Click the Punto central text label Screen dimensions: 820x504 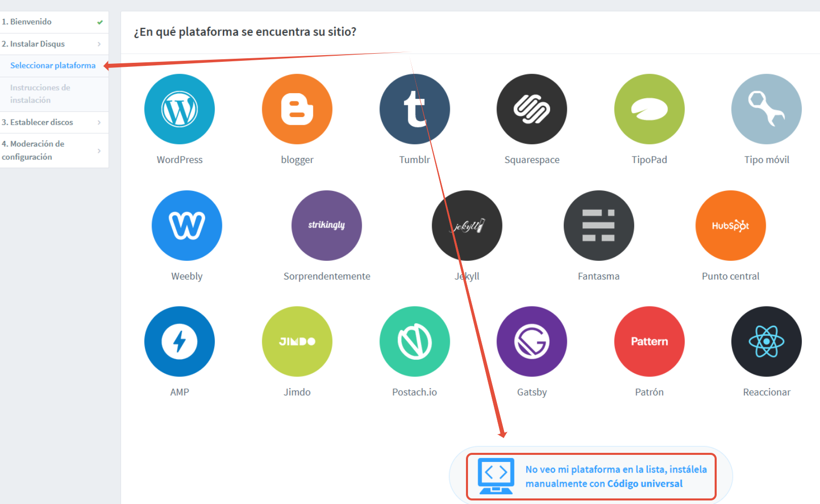pos(730,276)
